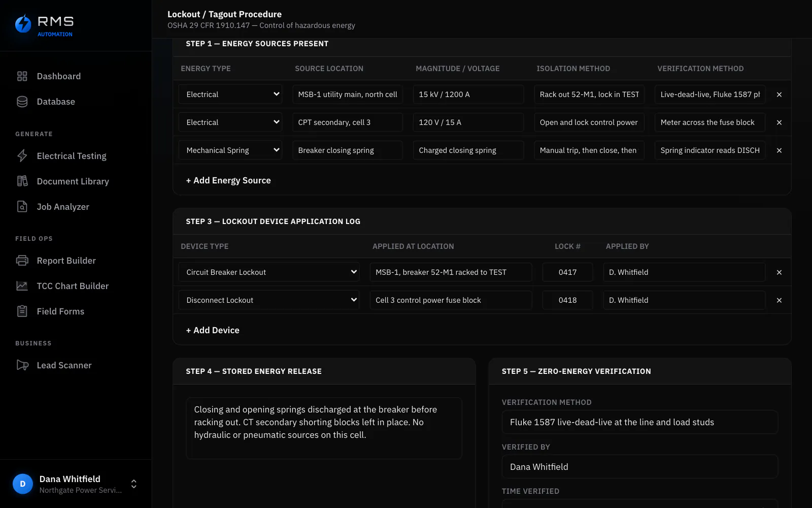
Task: Click the Electrical Testing bolt icon
Action: (22, 156)
